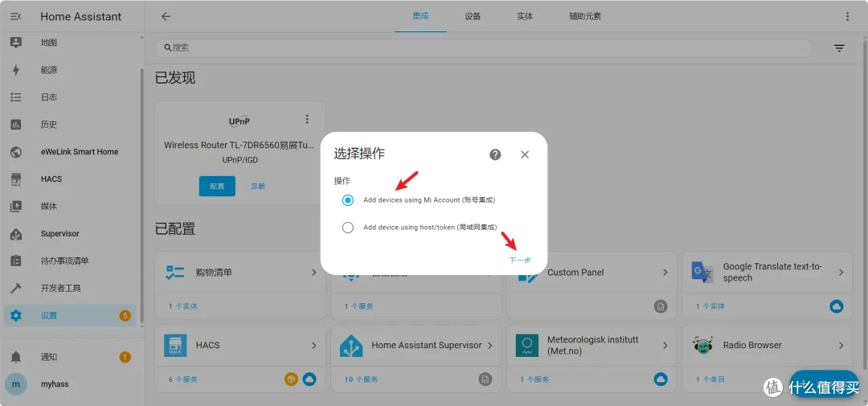
Task: Open 1 个条目 link under Radio Browser
Action: tap(710, 379)
